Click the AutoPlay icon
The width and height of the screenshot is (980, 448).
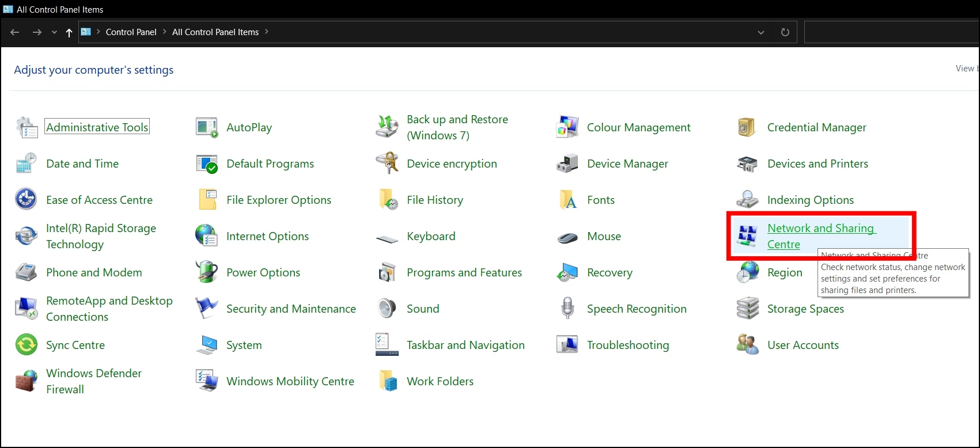pos(207,127)
